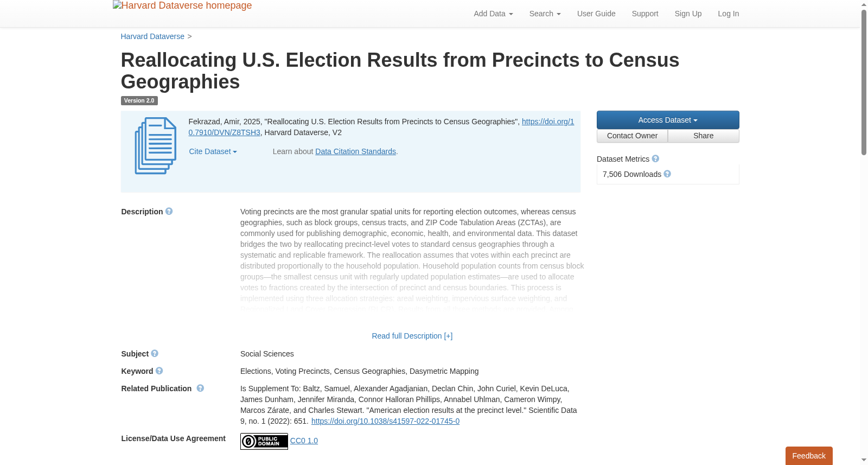Click the Keyword help question-mark icon
The image size is (868, 465).
pos(159,371)
